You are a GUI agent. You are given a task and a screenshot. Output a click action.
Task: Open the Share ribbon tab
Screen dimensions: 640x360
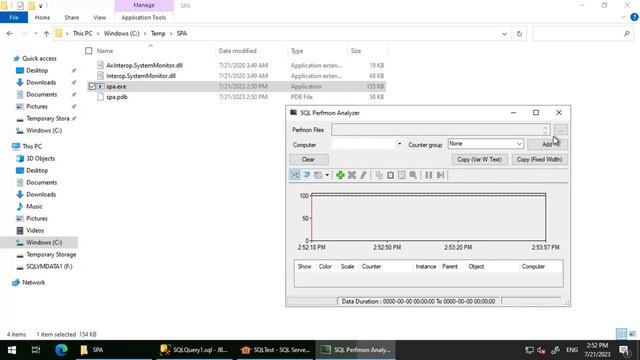coord(71,18)
